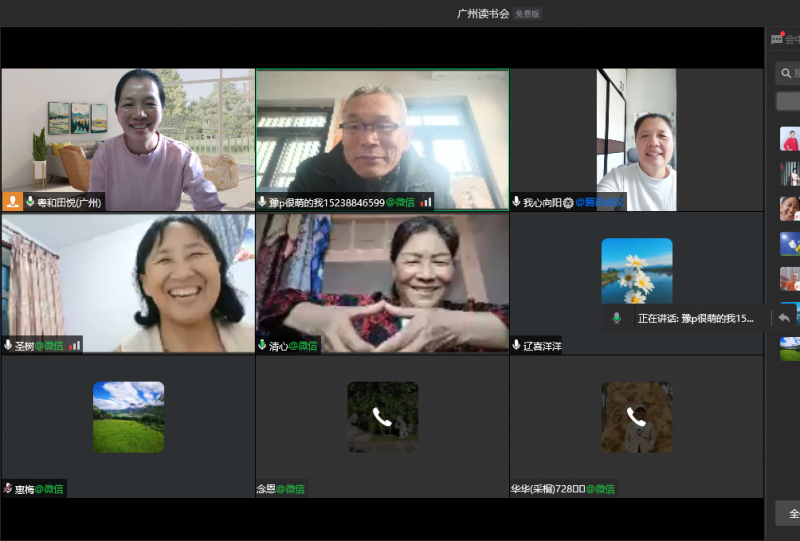Open the chat panel icon at top right

pos(778,39)
